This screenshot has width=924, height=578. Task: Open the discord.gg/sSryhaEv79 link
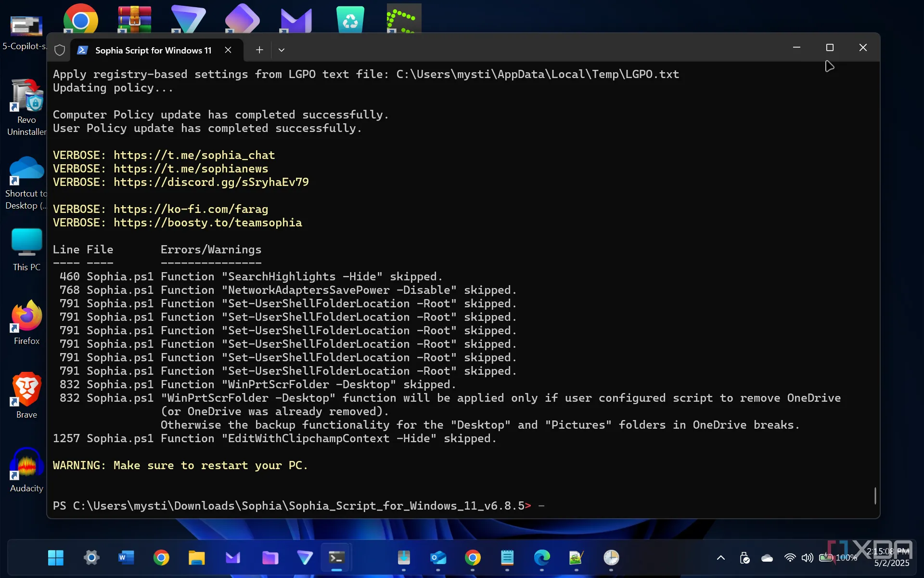[x=211, y=182]
